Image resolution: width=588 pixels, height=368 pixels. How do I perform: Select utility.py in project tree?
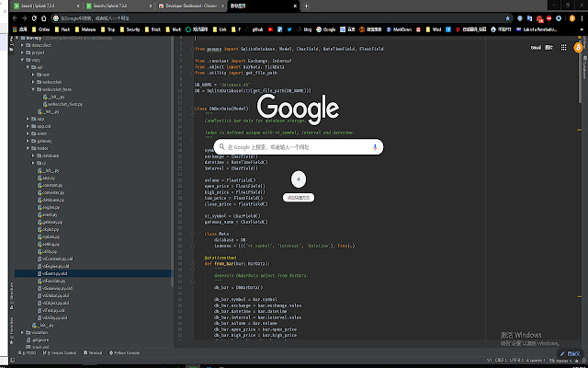[47, 251]
